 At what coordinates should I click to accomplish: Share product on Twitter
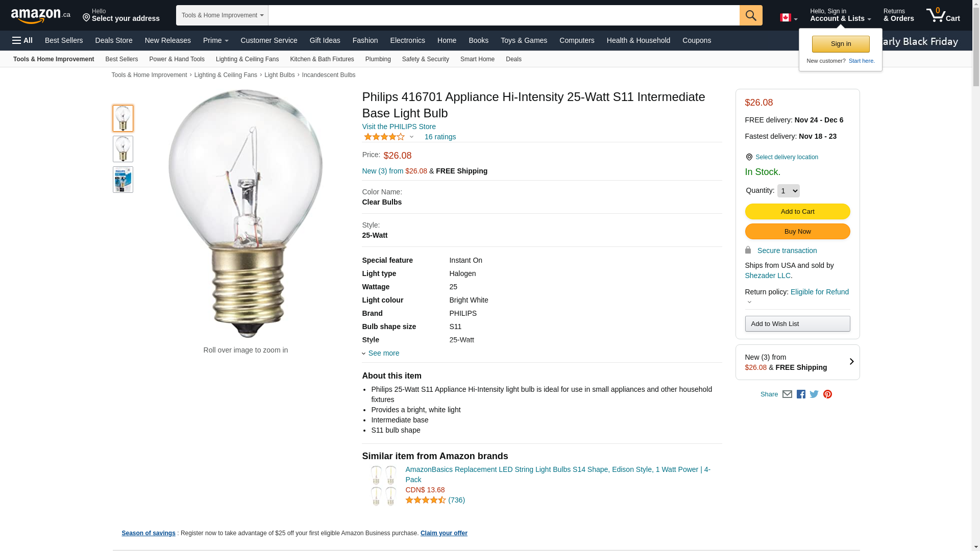pyautogui.click(x=814, y=394)
